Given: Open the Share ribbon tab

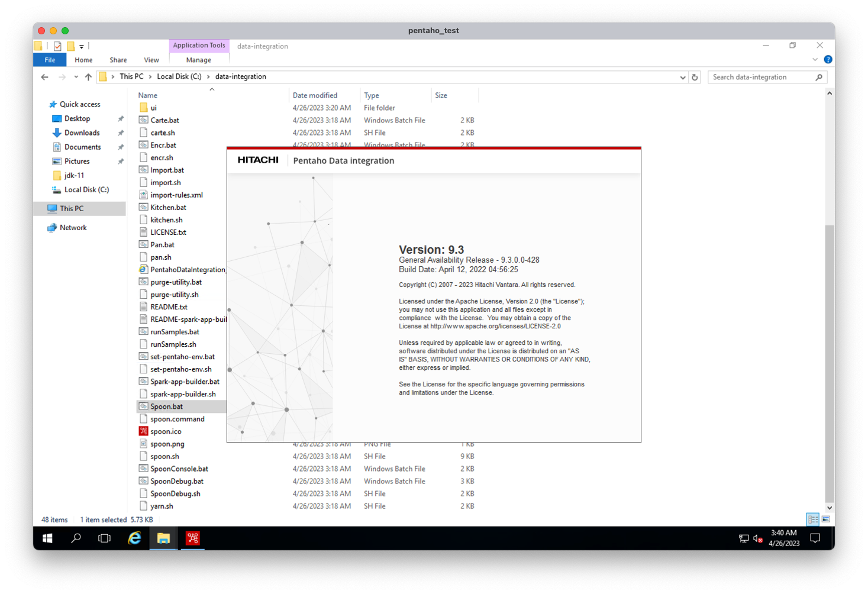Looking at the screenshot, I should click(118, 60).
